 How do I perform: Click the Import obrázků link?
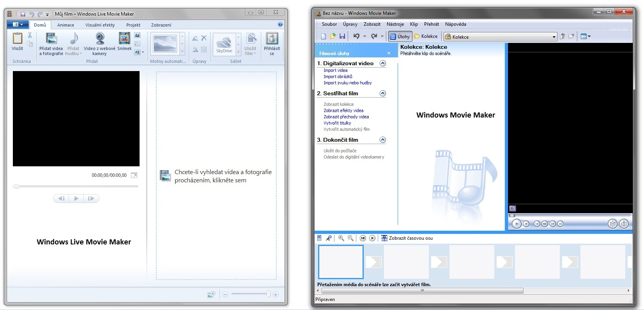(338, 77)
